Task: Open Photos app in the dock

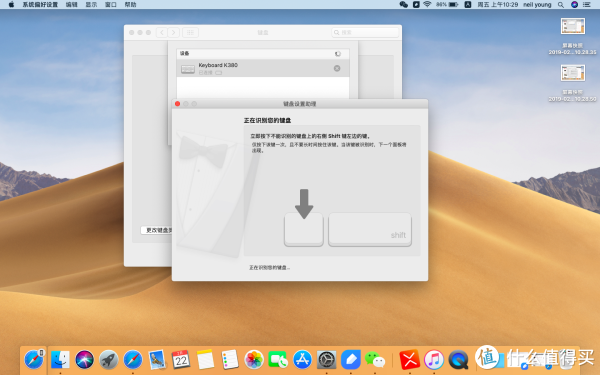Action: [x=254, y=360]
